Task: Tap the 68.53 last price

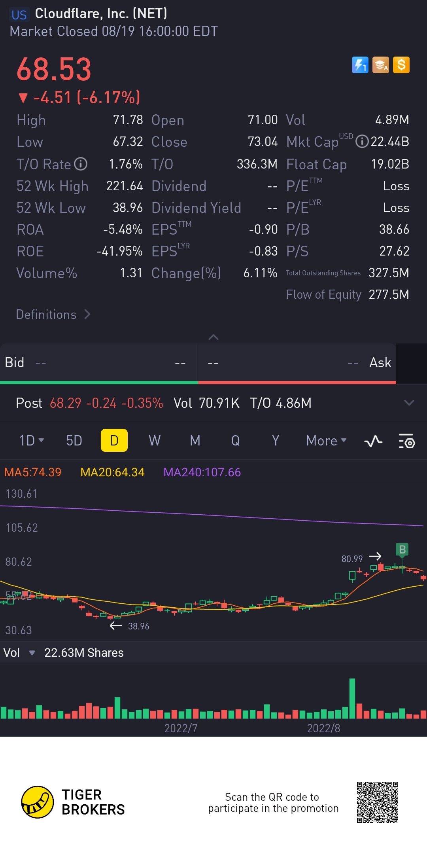Action: point(54,69)
